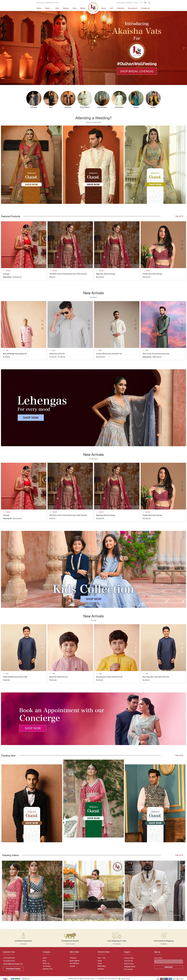Select the Sherwani category circle

68,98
